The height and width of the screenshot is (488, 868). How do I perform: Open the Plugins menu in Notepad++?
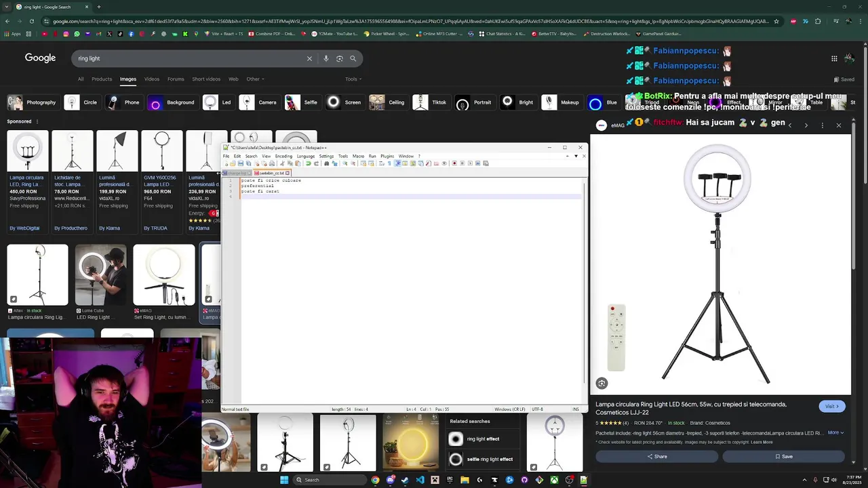(387, 156)
